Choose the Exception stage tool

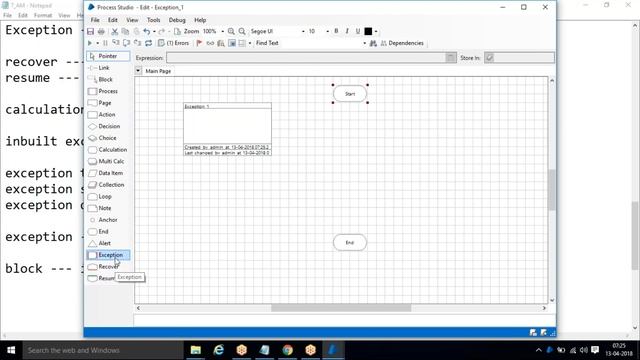point(108,255)
